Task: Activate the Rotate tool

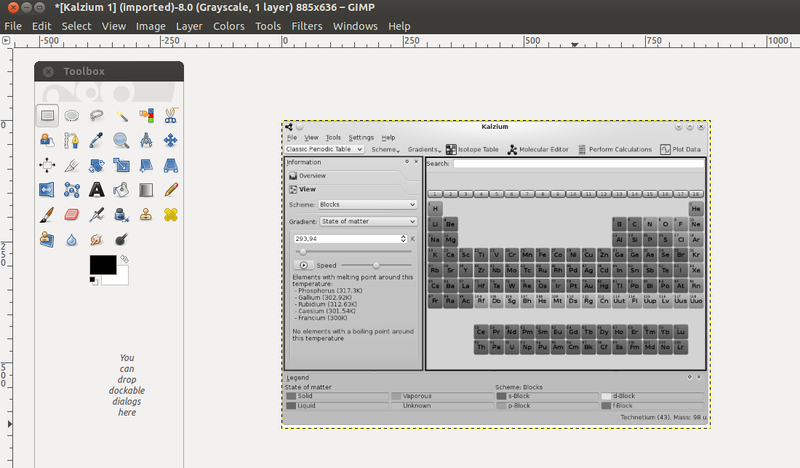Action: (x=96, y=165)
